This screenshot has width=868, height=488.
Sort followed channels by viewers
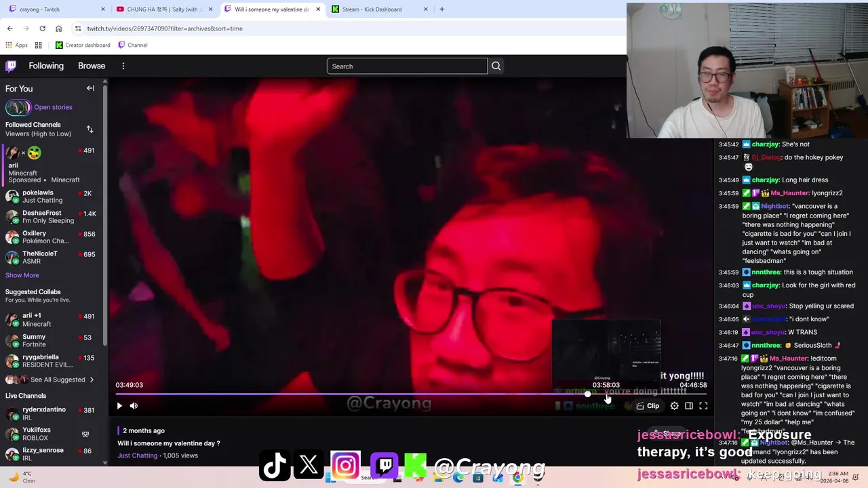pos(90,129)
